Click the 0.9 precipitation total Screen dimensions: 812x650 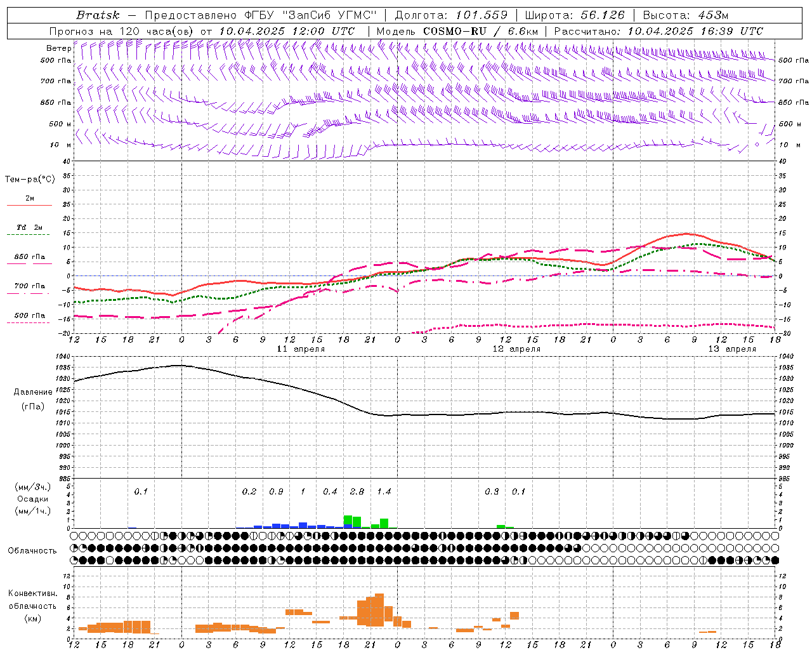(276, 491)
